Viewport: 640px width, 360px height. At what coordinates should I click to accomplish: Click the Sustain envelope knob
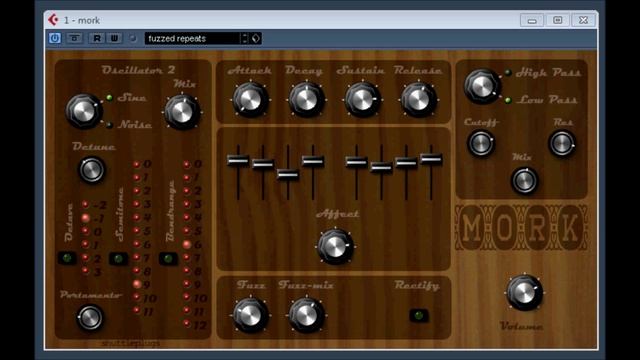(362, 100)
